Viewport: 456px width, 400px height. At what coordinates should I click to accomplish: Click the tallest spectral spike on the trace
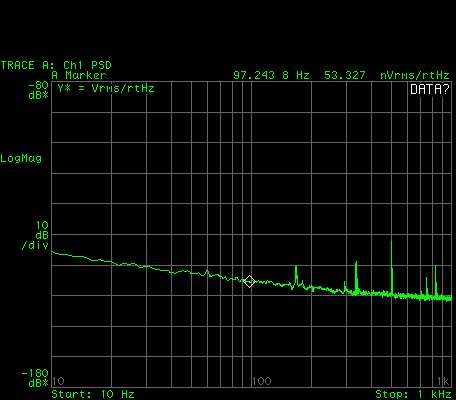pyautogui.click(x=392, y=267)
